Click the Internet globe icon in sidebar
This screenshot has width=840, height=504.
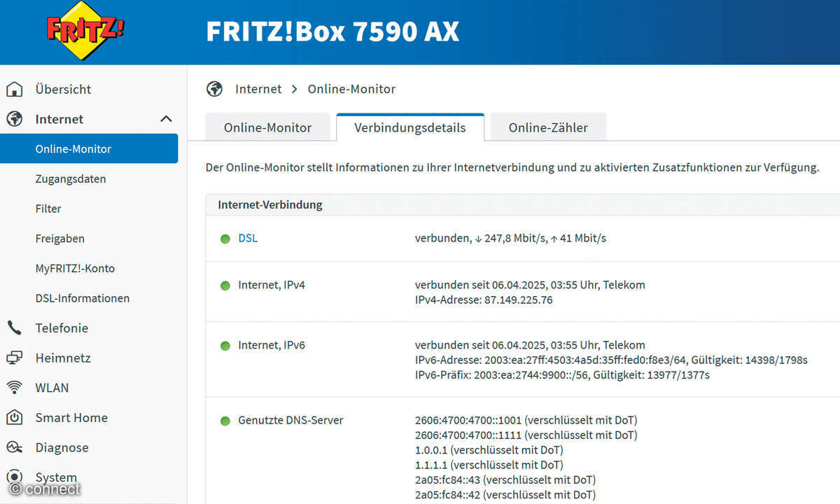(x=15, y=119)
